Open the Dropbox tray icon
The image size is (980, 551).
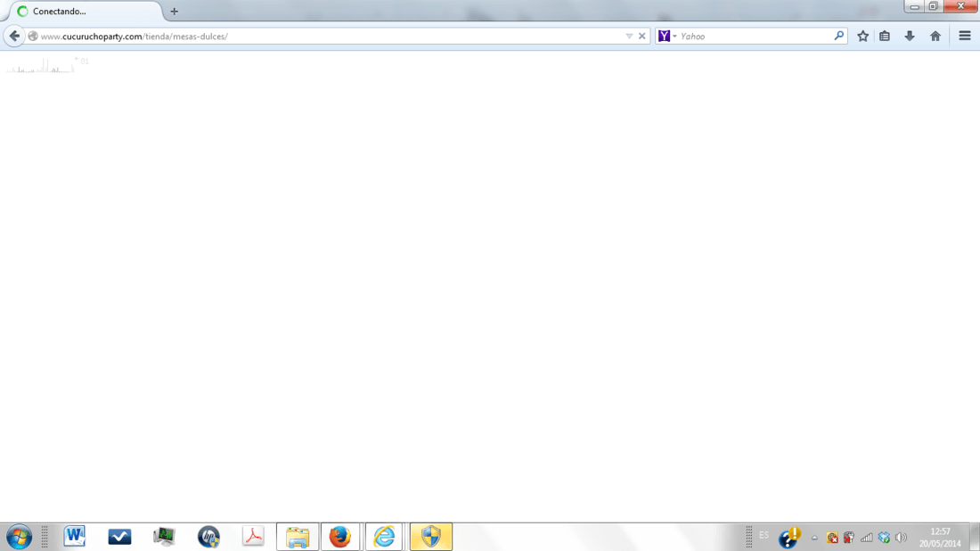(884, 538)
